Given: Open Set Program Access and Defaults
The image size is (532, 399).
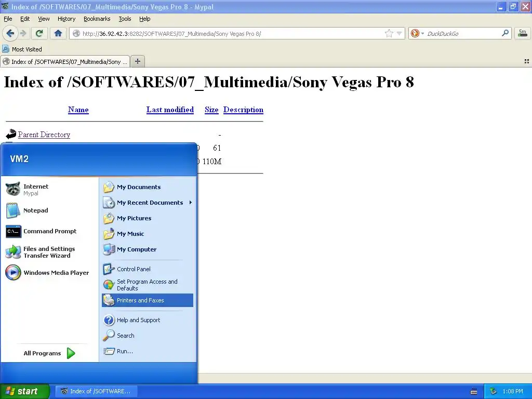Looking at the screenshot, I should click(x=148, y=285).
